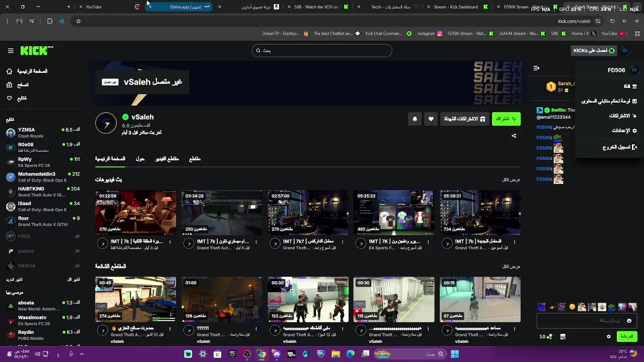Image resolution: width=644 pixels, height=362 pixels.
Task: Click أظهر أقل in followed channels sidebar
Action: coord(73,280)
